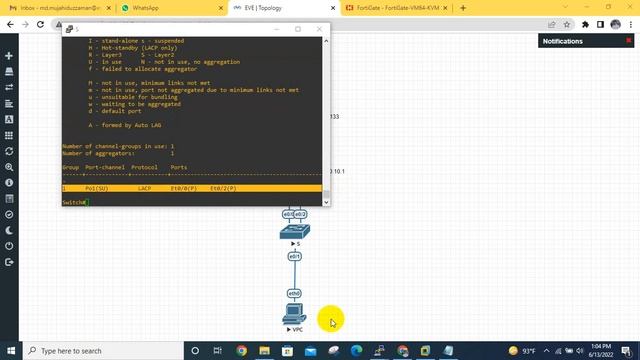Open the Pictures/Text objects sidebar icon
This screenshot has width=640, height=360.
[9, 119]
